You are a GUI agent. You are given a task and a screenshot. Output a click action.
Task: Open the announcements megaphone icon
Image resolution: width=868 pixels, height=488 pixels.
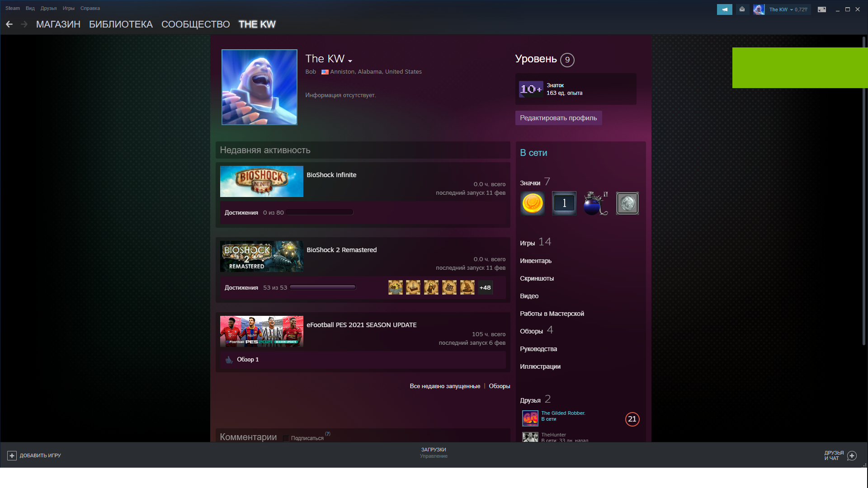(724, 9)
